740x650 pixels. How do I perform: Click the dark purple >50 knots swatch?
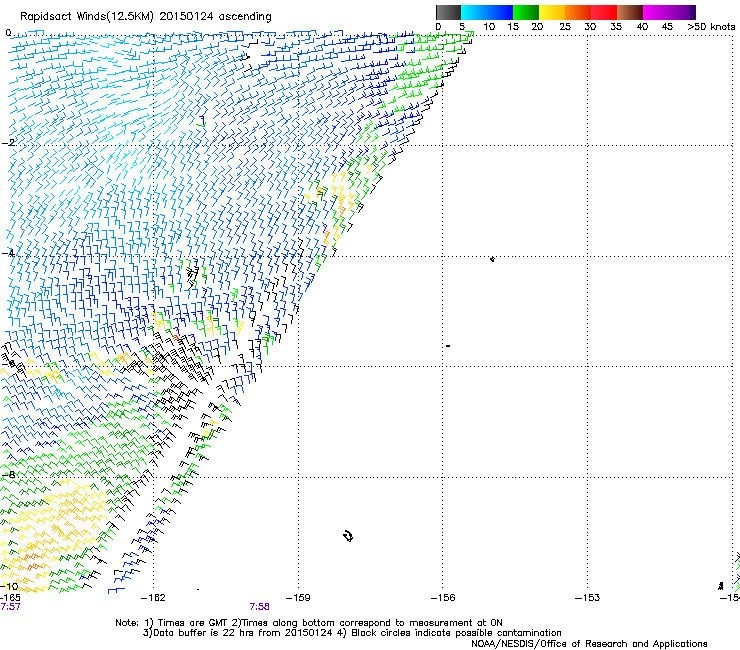692,12
